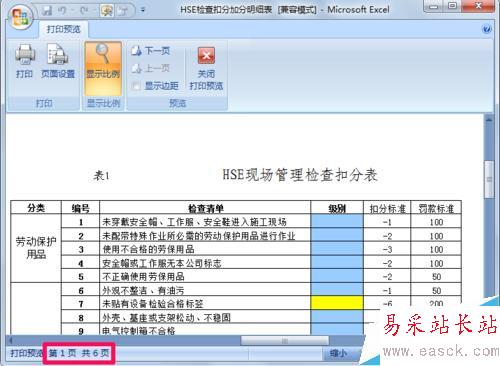Click the disabled 上一页 previous page
The height and width of the screenshot is (366, 500).
(151, 69)
